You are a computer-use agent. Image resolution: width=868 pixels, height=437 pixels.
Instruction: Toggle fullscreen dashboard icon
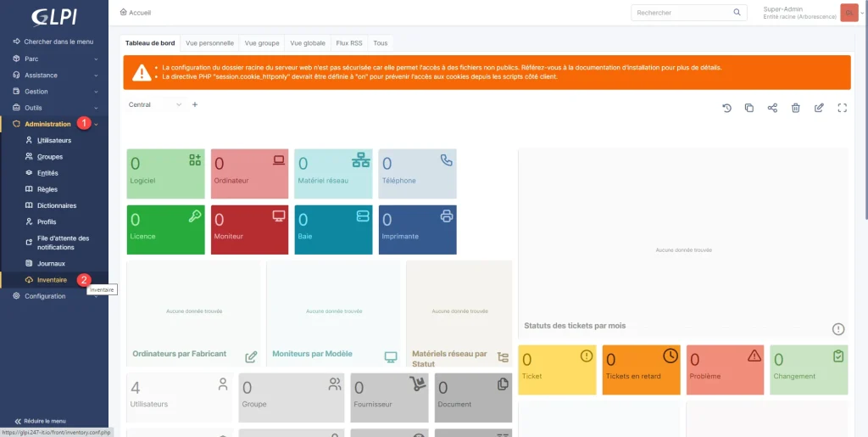point(842,108)
